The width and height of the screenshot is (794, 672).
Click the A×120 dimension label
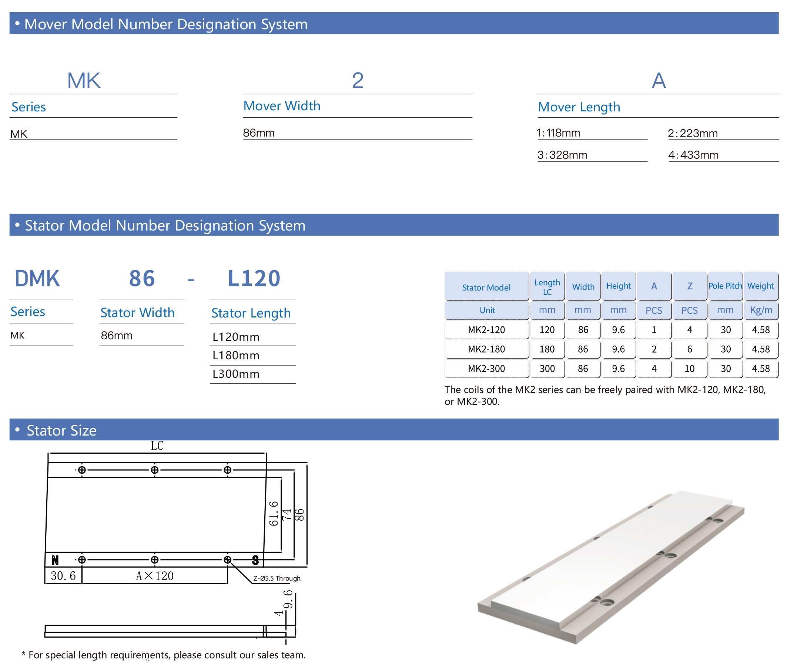click(x=155, y=576)
